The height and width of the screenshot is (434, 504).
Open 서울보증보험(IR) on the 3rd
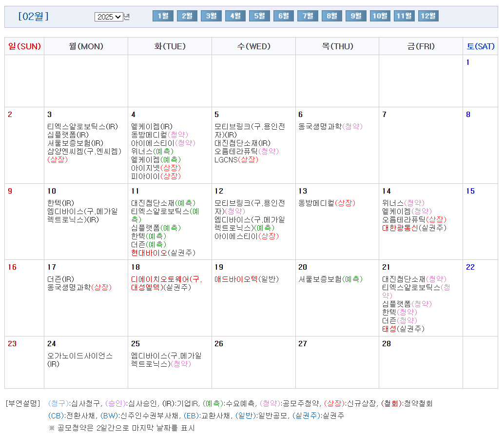click(x=75, y=143)
